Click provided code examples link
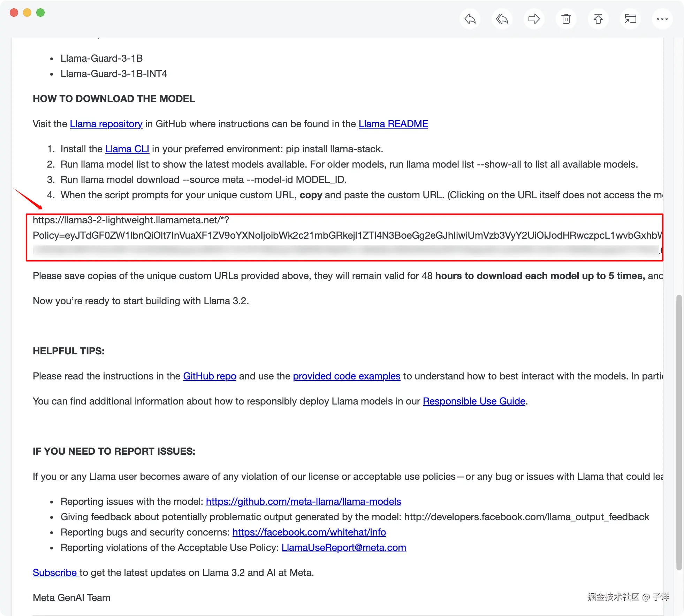Screen dimensions: 684x616 click(346, 376)
